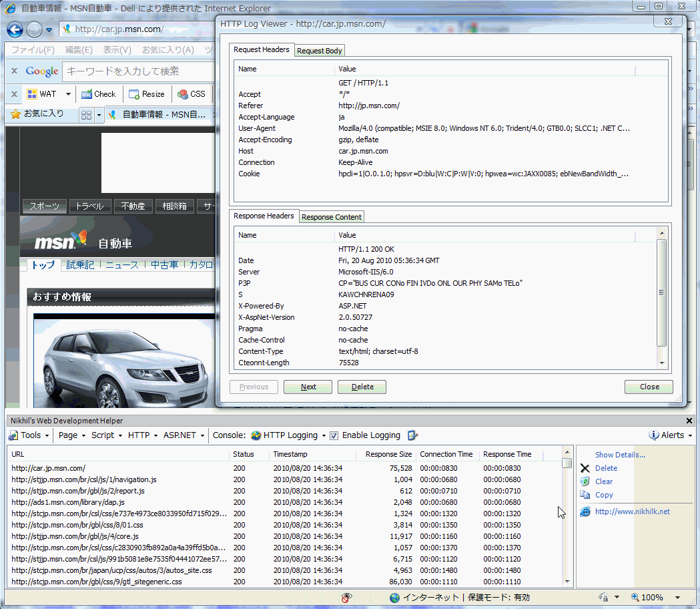Image resolution: width=700 pixels, height=609 pixels.
Task: Open the 編集(E) menu
Action: pyautogui.click(x=79, y=49)
